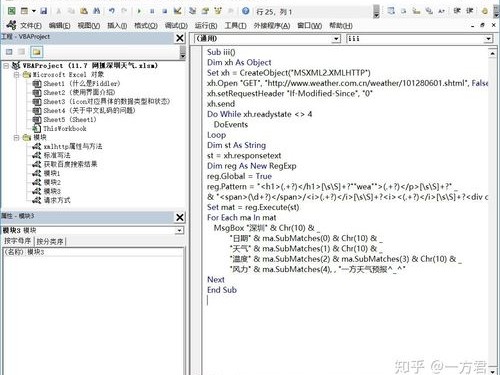
Task: Open the 外接程序(A) menu
Action: (x=272, y=26)
